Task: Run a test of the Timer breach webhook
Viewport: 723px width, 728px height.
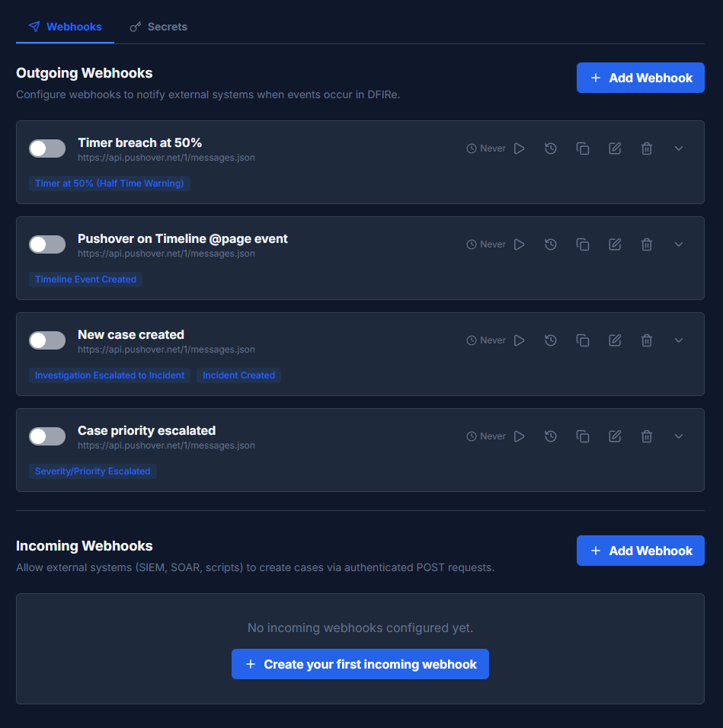Action: (520, 148)
